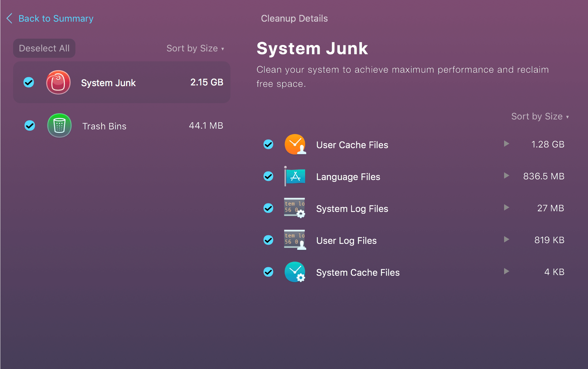
Task: Click the Cleanup Details title
Action: click(x=295, y=18)
